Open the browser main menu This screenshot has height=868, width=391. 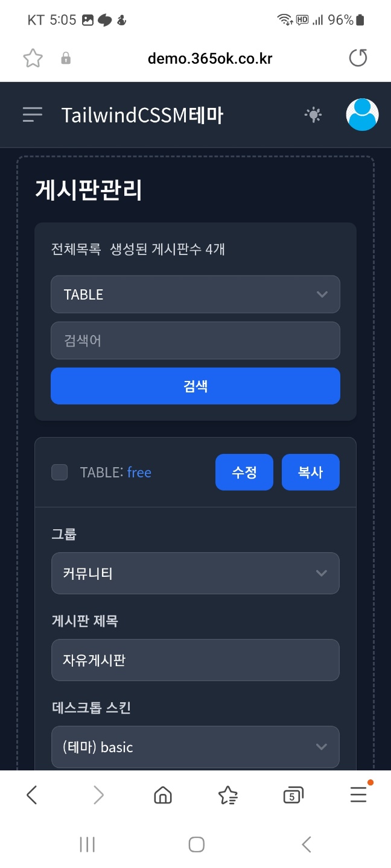point(358,796)
